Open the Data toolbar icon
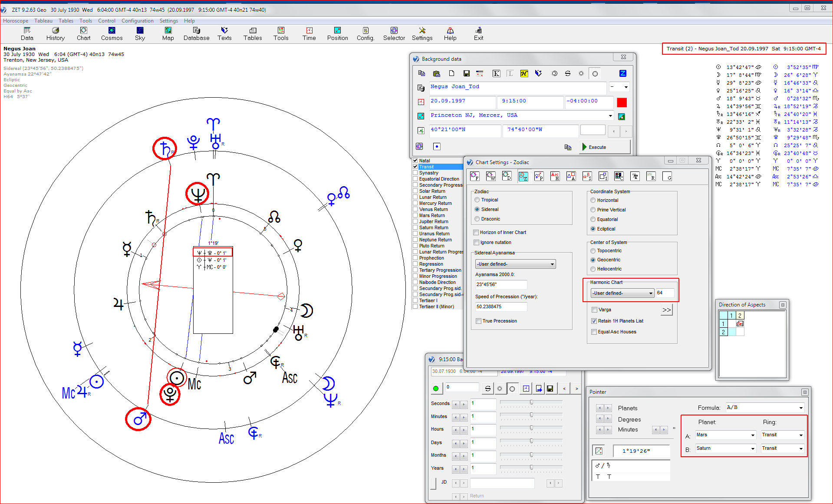 tap(27, 34)
